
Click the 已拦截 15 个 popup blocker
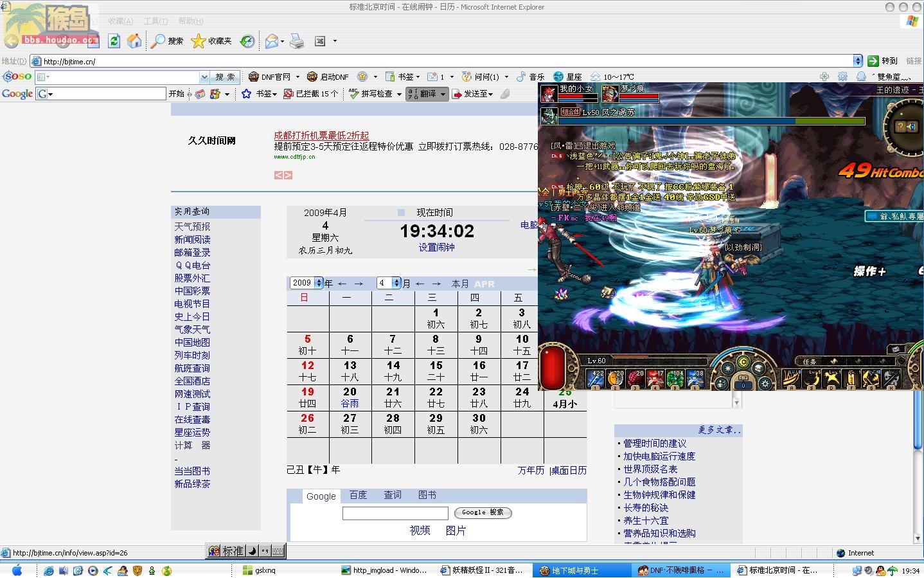(x=312, y=94)
